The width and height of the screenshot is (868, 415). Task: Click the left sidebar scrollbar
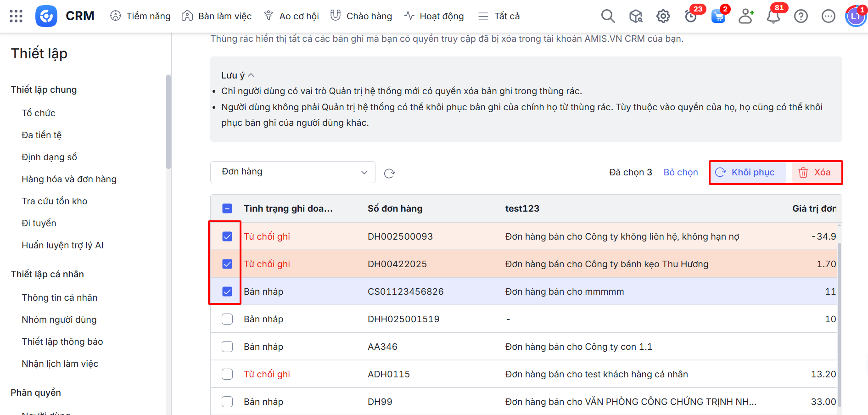point(168,122)
